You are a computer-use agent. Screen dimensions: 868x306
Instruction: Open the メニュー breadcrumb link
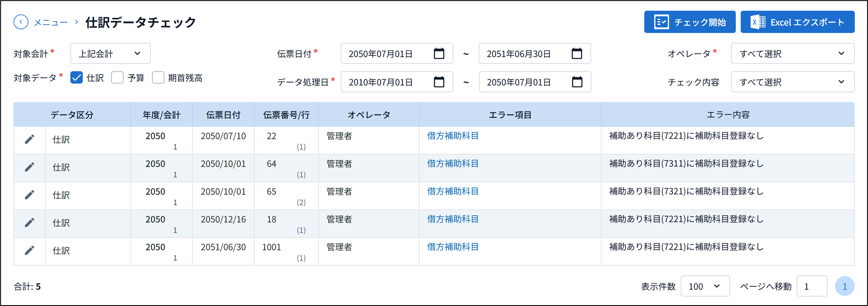(51, 23)
